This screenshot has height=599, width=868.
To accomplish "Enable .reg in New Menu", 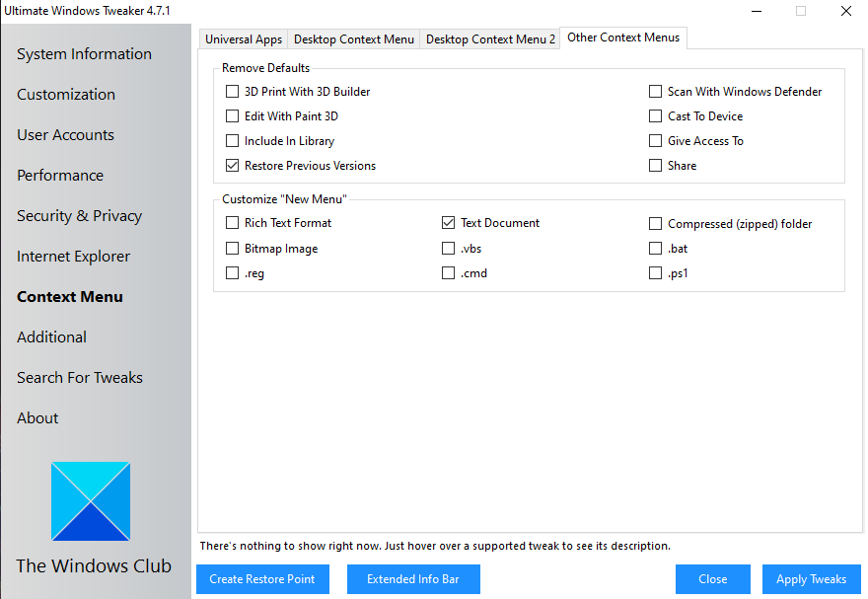I will 233,273.
